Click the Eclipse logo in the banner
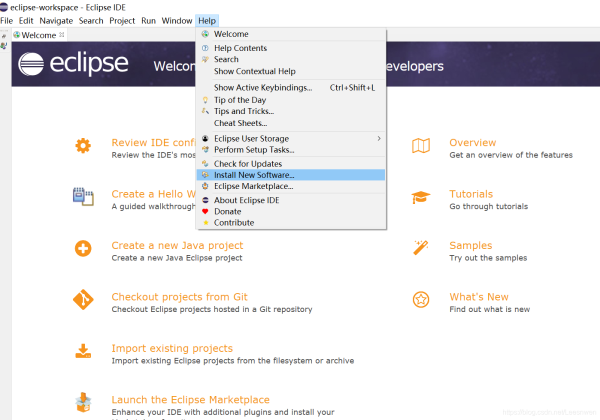 pos(73,63)
